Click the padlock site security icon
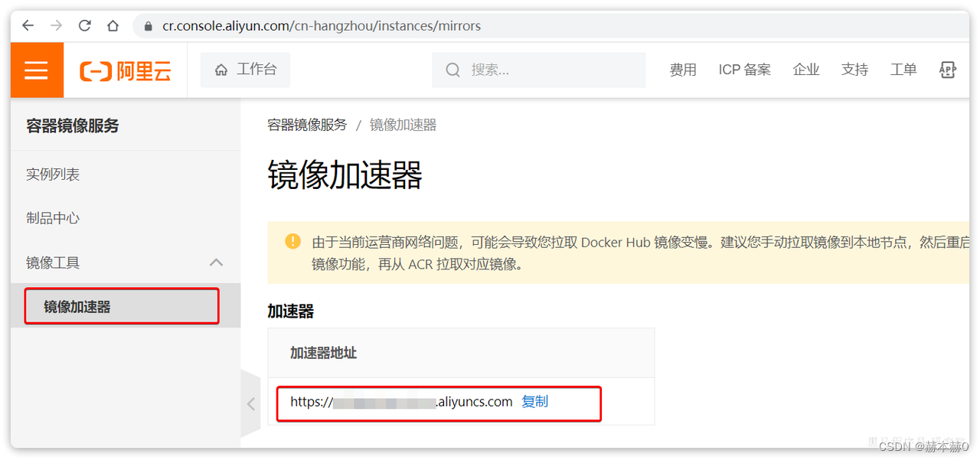Viewport: 980px width, 460px height. pyautogui.click(x=149, y=26)
